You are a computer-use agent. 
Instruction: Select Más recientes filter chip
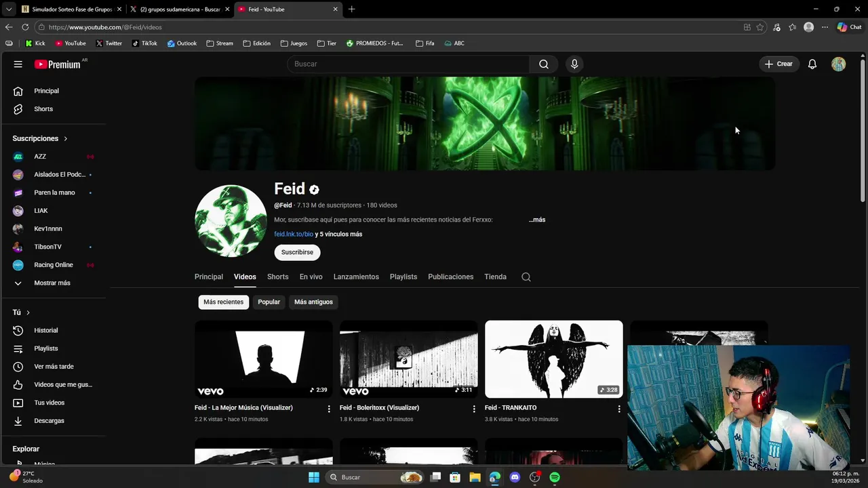[223, 302]
